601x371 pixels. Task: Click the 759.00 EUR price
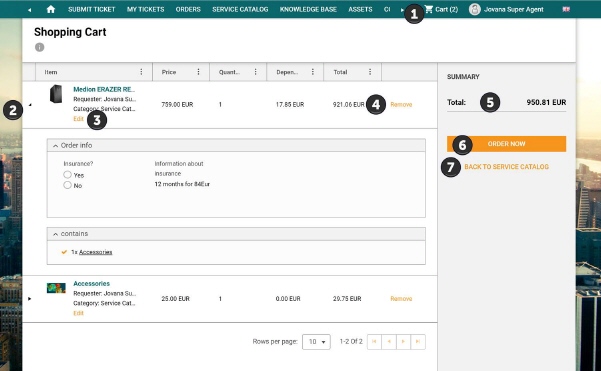click(x=177, y=104)
